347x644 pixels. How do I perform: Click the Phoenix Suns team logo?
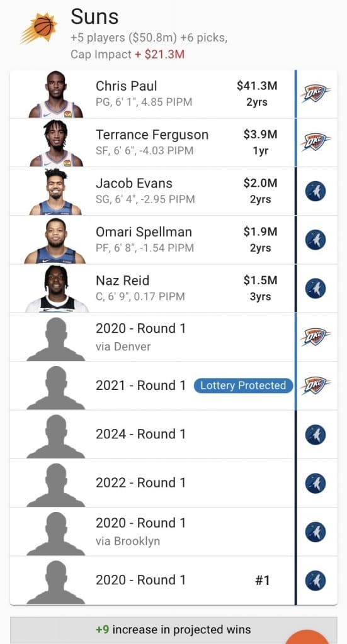pyautogui.click(x=38, y=28)
